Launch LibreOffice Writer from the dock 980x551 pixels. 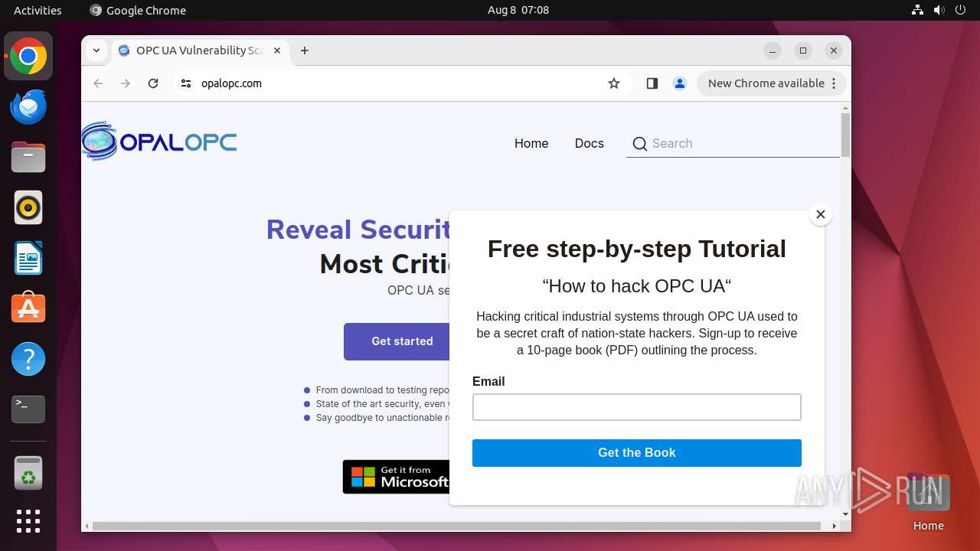click(28, 258)
